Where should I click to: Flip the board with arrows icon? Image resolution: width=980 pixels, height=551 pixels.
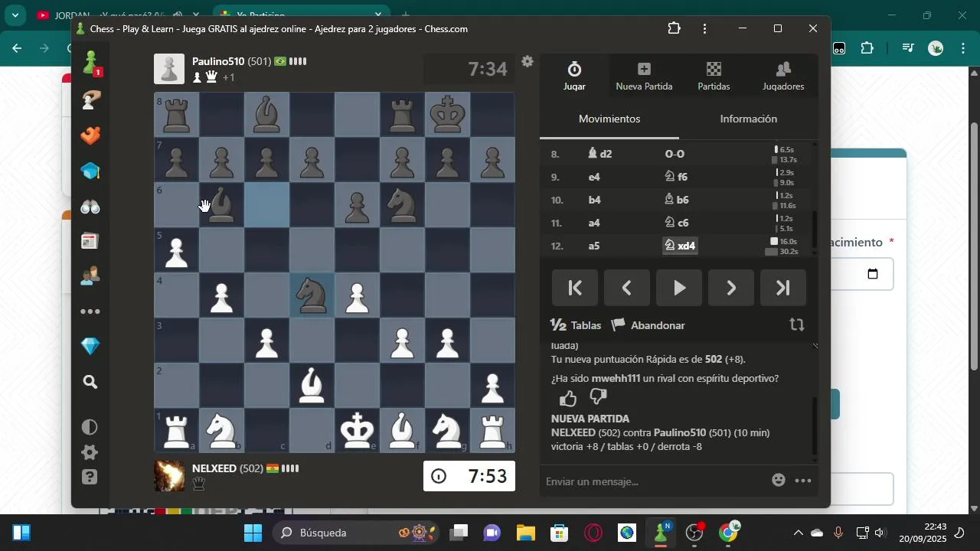797,324
